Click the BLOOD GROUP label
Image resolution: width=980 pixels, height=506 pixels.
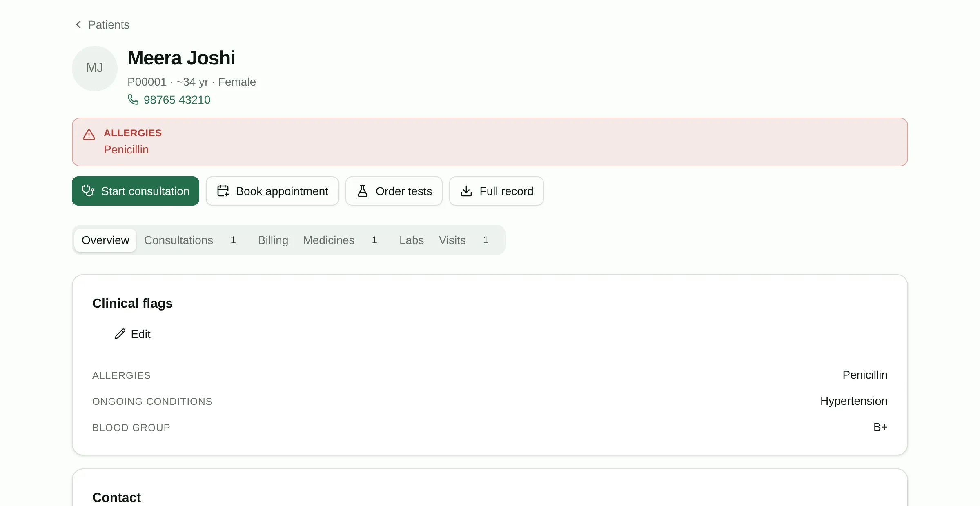(131, 428)
